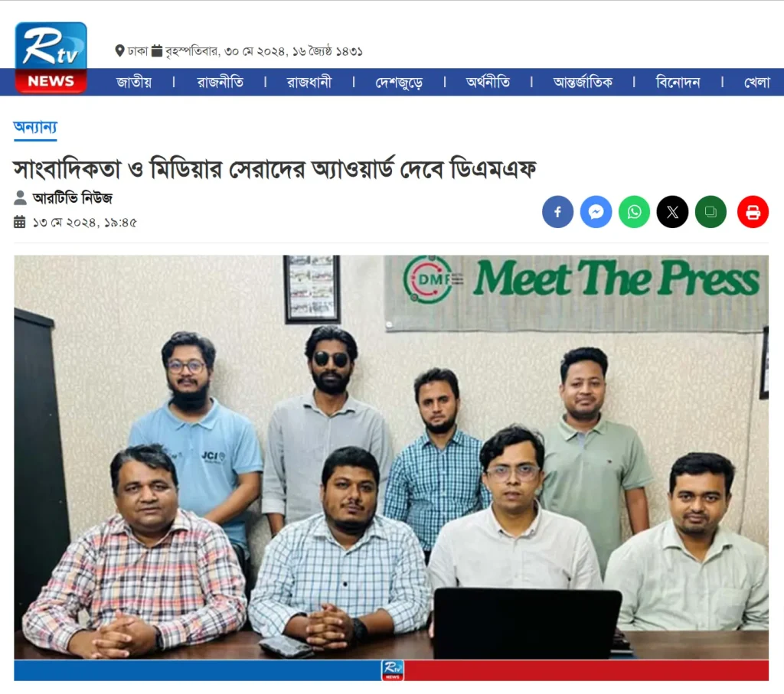Click the location pin icon beside ঢাকা
784x694 pixels.
coord(119,51)
